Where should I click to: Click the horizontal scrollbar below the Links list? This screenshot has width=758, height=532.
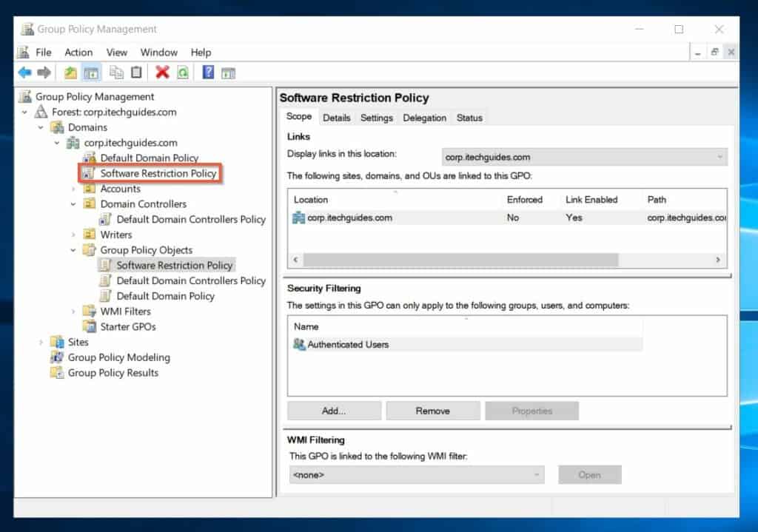(459, 260)
